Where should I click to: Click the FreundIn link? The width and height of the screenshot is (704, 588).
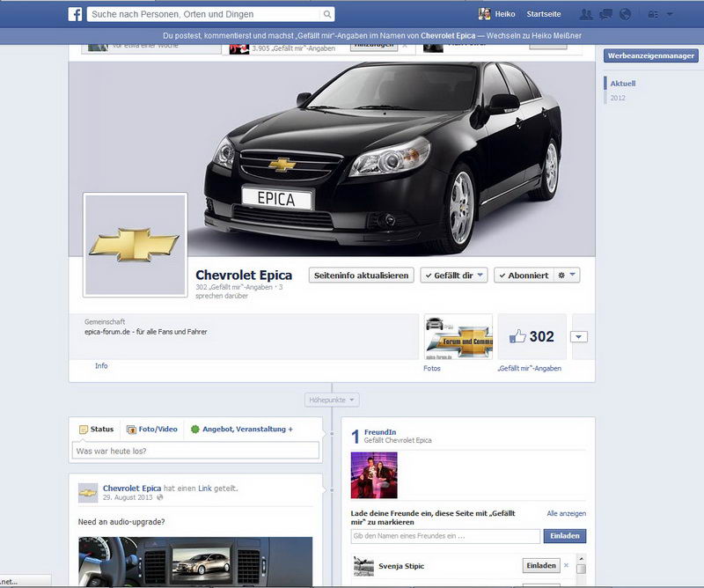click(x=380, y=432)
